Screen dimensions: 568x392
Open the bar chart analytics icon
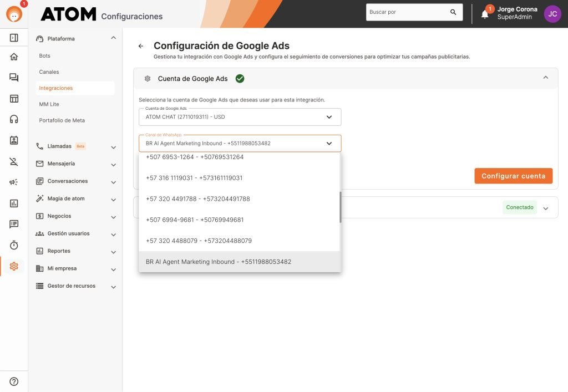coord(14,203)
